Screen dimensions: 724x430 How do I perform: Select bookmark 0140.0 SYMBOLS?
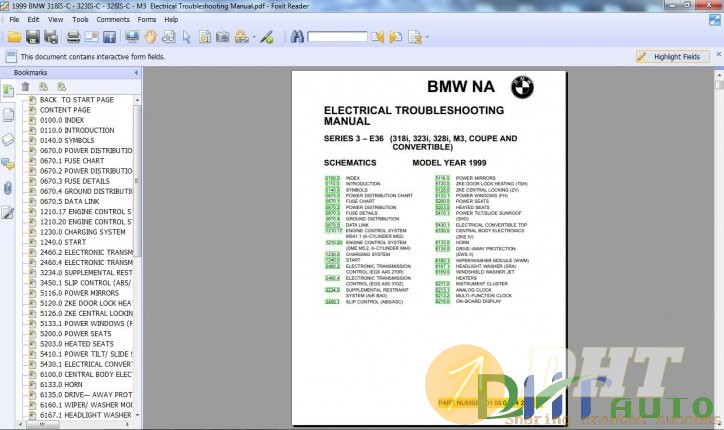[67, 140]
